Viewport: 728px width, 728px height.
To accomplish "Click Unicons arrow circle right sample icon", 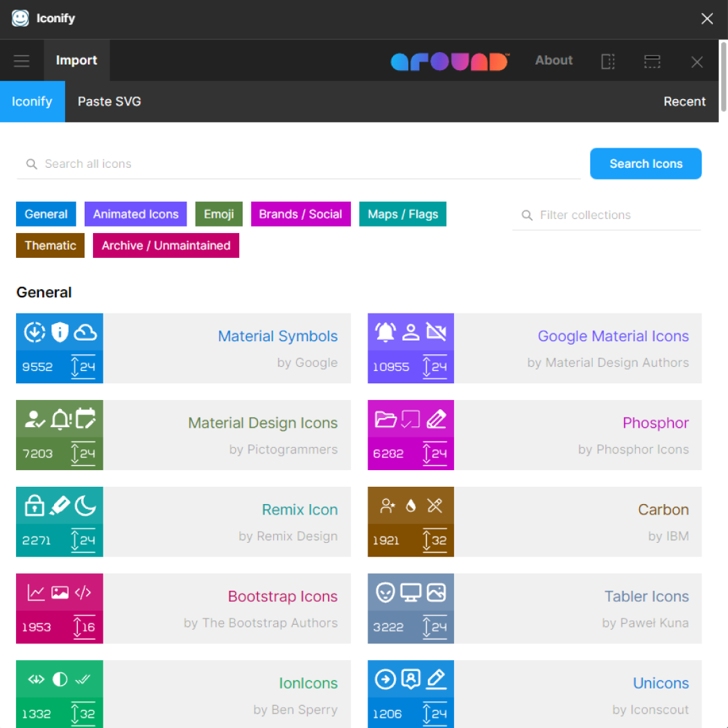I will [385, 679].
